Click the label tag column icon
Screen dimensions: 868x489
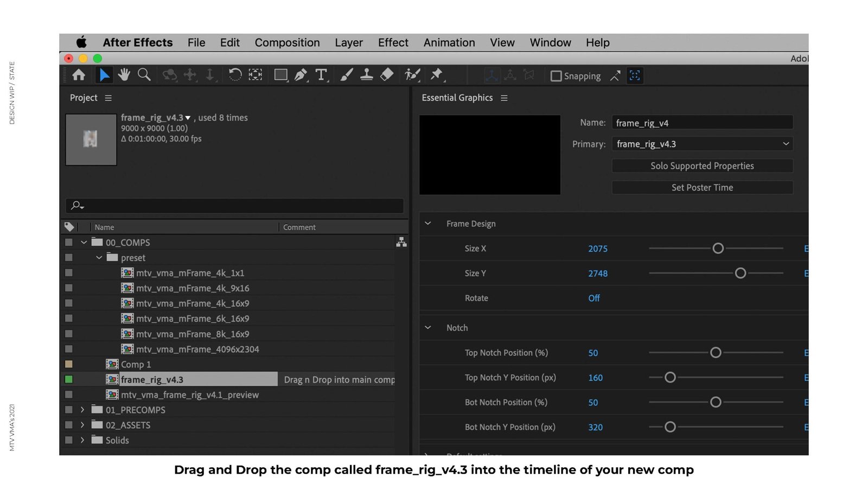point(69,227)
